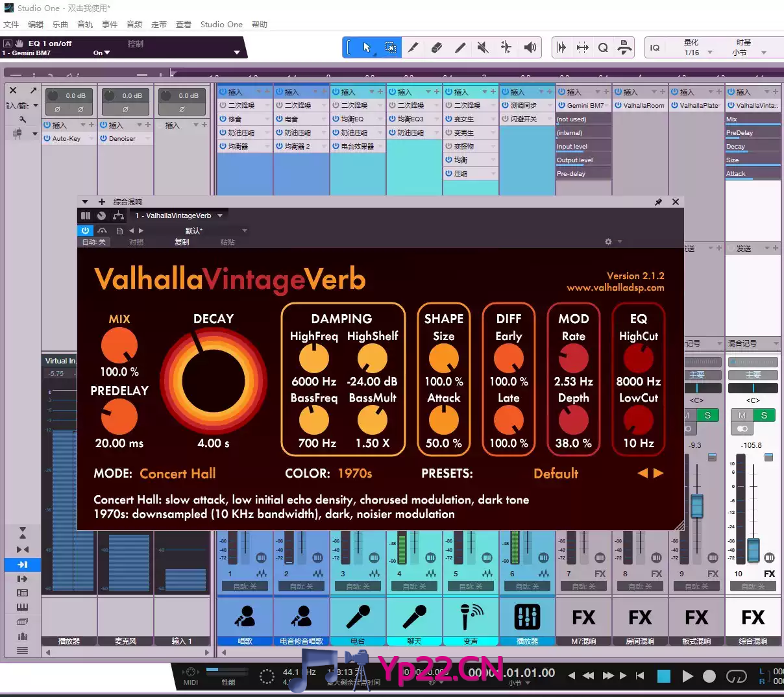This screenshot has height=697, width=784.
Task: Detach the mixer with the arrow icon
Action: (x=33, y=90)
